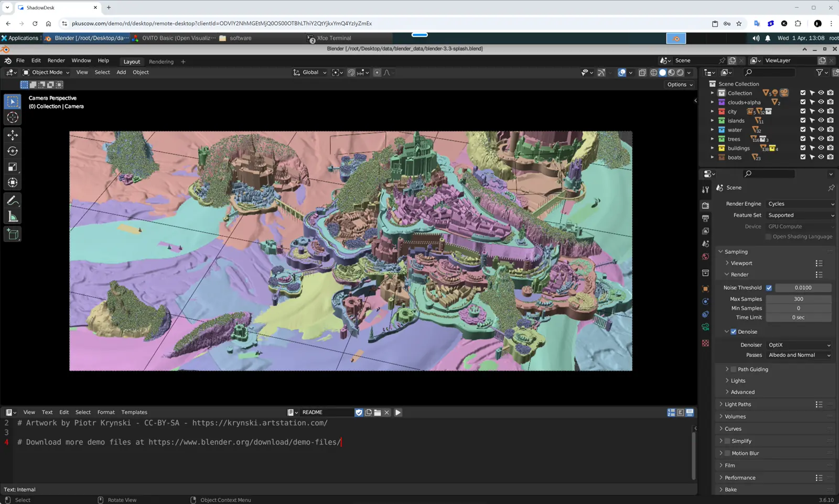Image resolution: width=839 pixels, height=504 pixels.
Task: Enable the Path Guiding checkbox
Action: (x=734, y=369)
